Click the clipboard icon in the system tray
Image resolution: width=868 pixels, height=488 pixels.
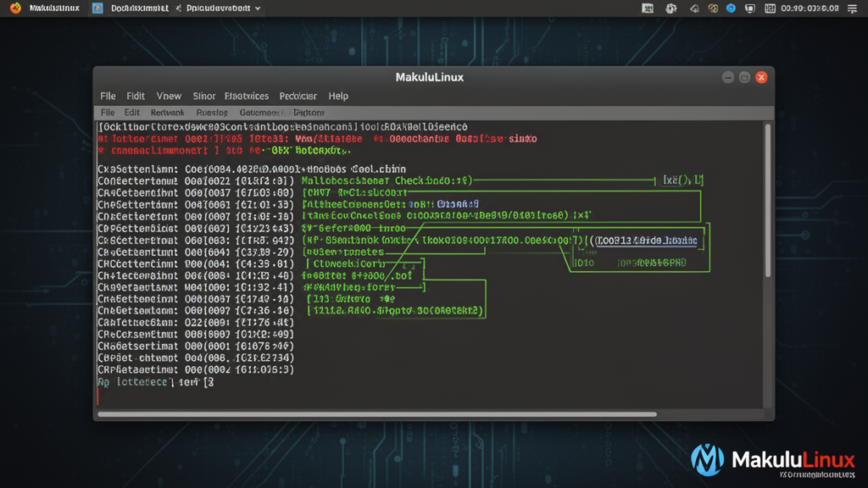click(749, 8)
